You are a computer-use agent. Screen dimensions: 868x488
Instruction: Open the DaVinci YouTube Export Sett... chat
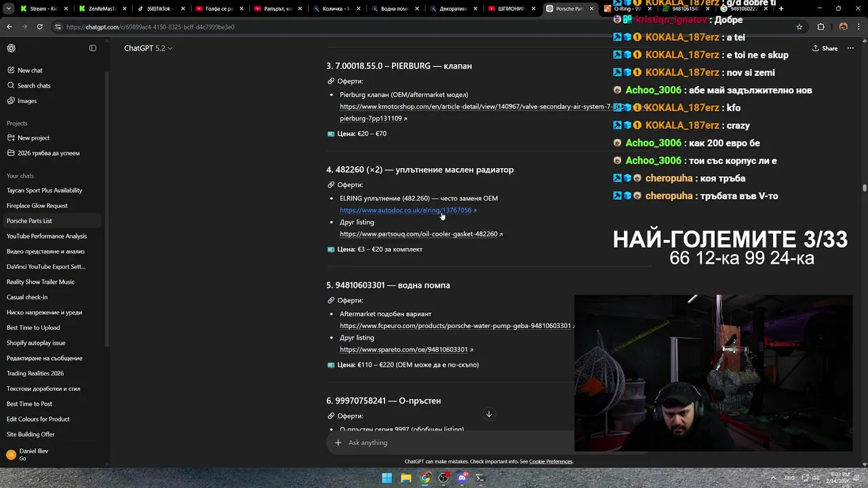coord(46,266)
